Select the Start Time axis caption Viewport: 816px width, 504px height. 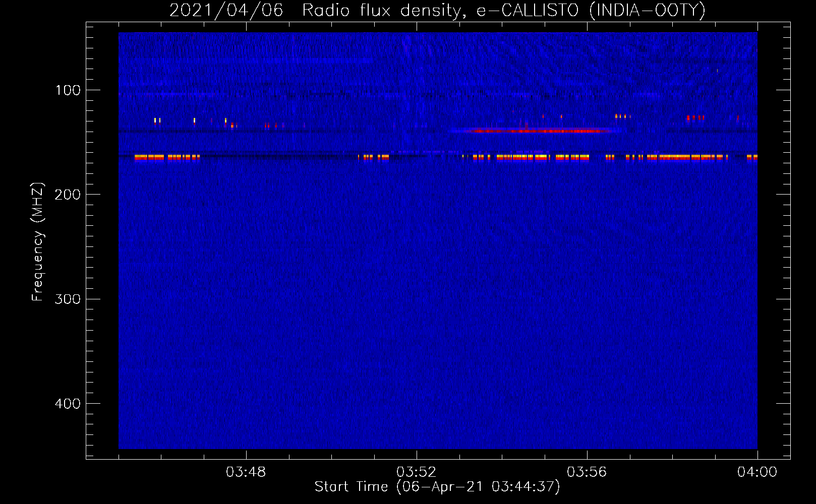(437, 487)
